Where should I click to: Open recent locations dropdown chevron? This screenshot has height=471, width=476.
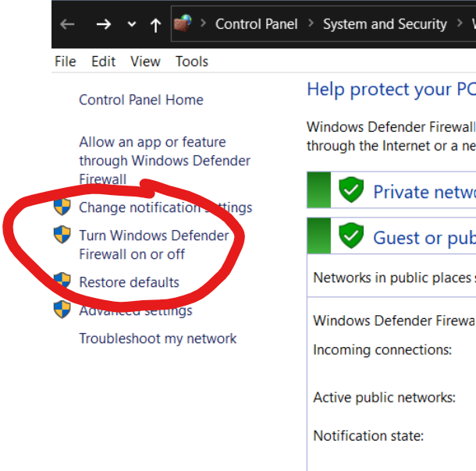pyautogui.click(x=131, y=24)
